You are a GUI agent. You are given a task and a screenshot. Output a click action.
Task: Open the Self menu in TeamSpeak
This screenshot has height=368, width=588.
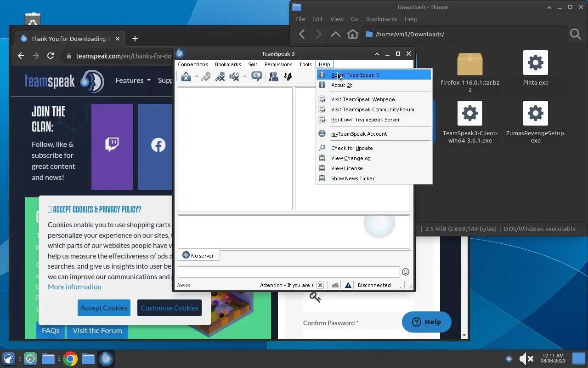coord(253,64)
